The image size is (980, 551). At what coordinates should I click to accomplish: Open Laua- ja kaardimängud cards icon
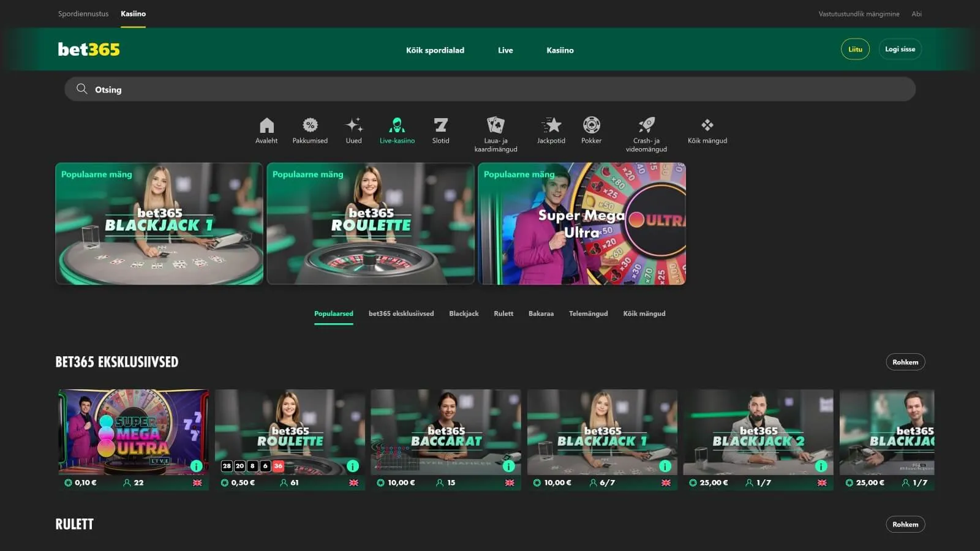click(496, 125)
